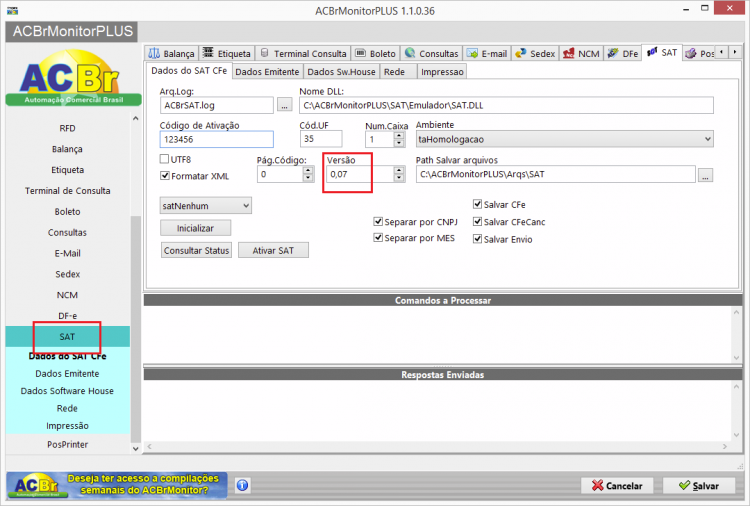This screenshot has width=750, height=506.
Task: Select Balança in the sidebar
Action: [67, 149]
